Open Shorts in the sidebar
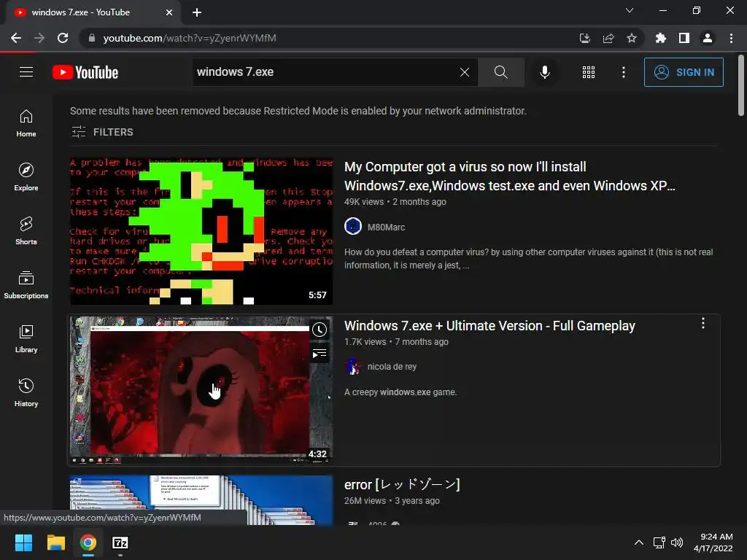747x560 pixels. [26, 231]
